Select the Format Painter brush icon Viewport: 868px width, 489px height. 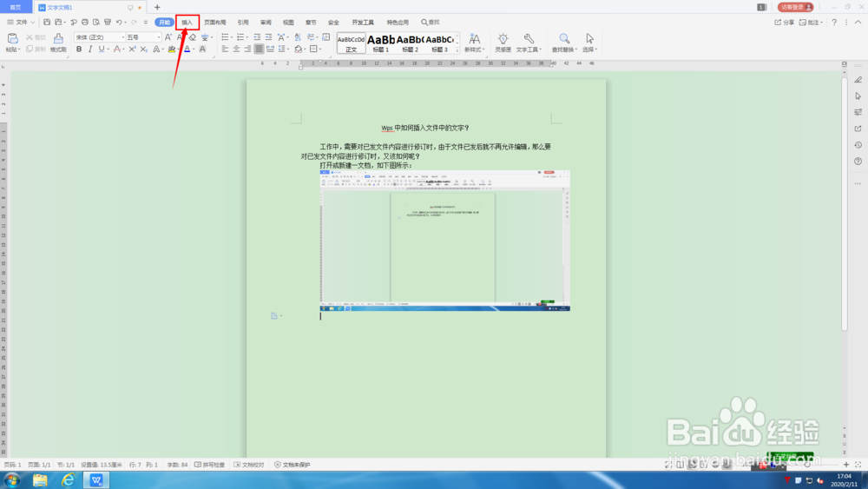(58, 38)
